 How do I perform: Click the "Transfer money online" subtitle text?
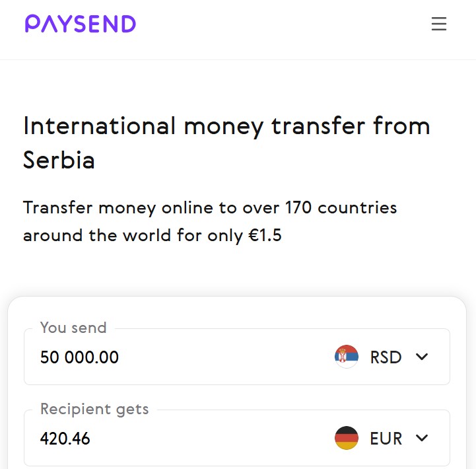pyautogui.click(x=119, y=208)
